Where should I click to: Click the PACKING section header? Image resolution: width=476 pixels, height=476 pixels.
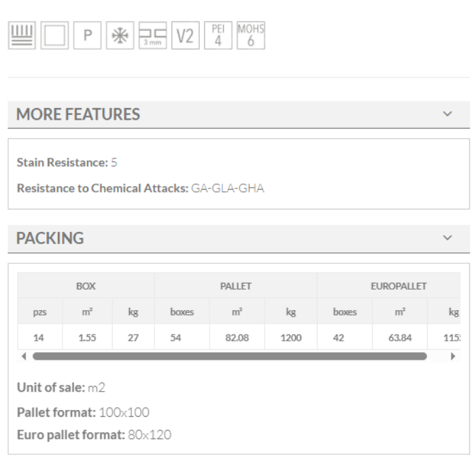50,239
